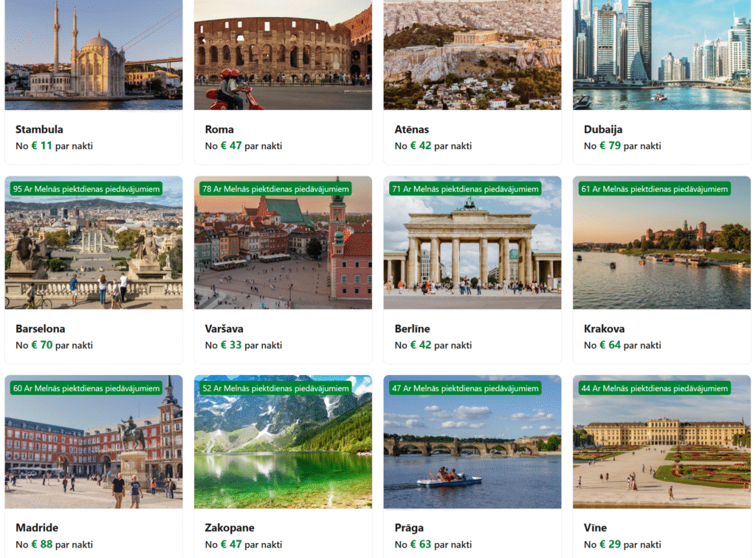Click the € 79 Dubaija price text

point(610,145)
